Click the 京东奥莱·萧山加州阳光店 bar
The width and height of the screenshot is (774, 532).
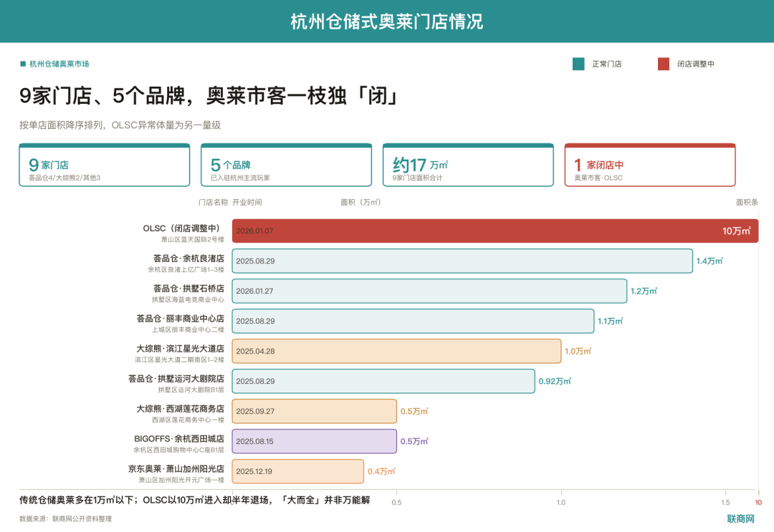(x=298, y=471)
